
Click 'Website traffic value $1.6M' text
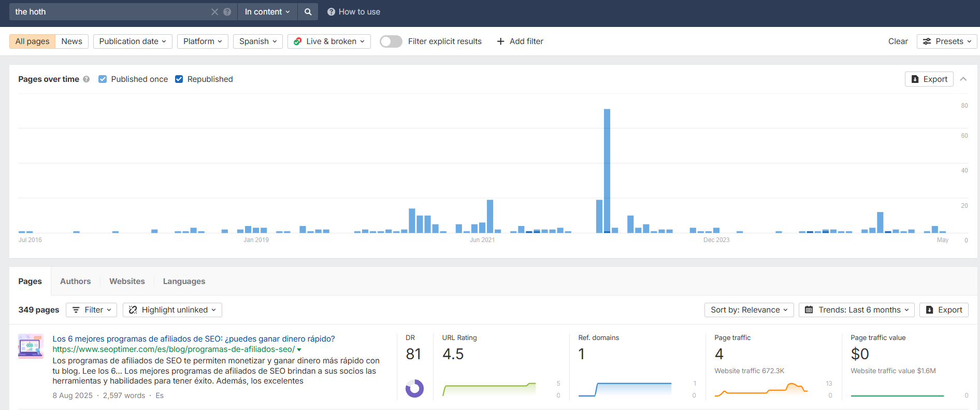tap(893, 371)
